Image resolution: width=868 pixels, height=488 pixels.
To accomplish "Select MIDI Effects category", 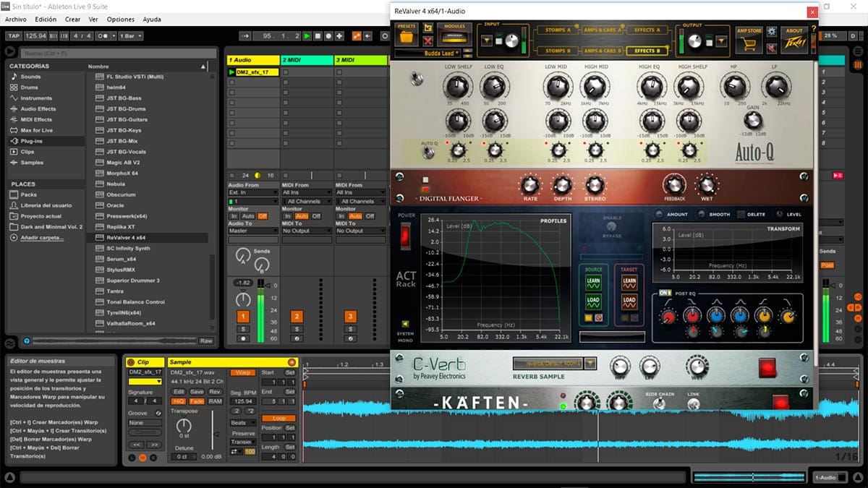I will [x=36, y=119].
